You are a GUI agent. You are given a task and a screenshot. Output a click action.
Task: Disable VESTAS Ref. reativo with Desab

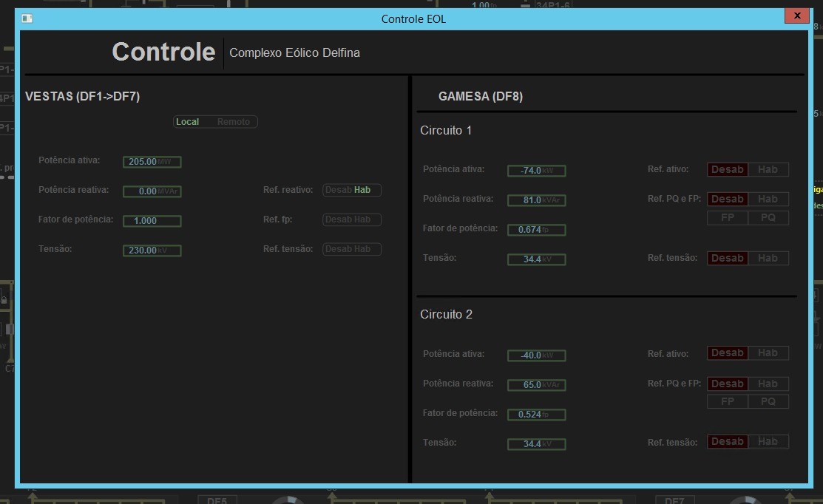click(338, 190)
